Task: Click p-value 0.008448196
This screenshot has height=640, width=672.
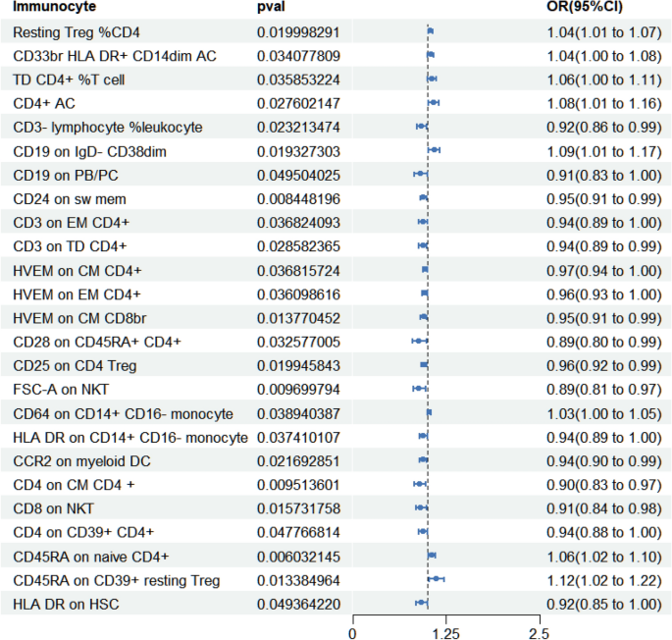Action: coord(298,199)
